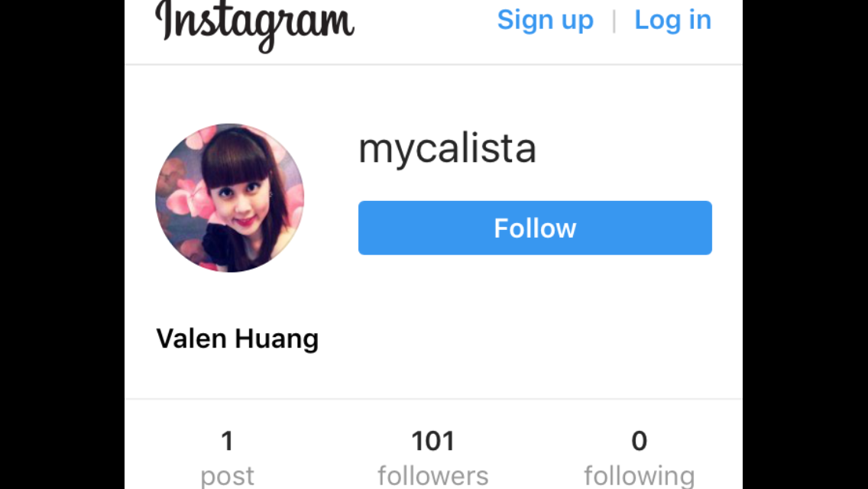Click the black letterbox area right of page
The height and width of the screenshot is (489, 868).
(805, 244)
